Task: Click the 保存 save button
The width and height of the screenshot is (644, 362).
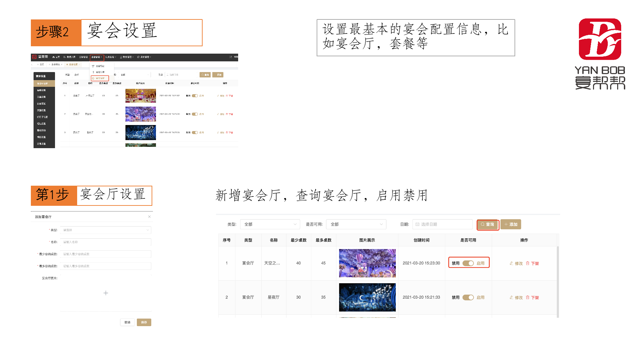Action: (x=144, y=322)
